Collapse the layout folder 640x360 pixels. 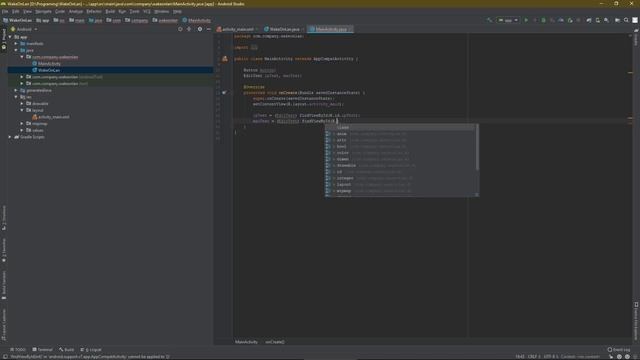[x=22, y=110]
